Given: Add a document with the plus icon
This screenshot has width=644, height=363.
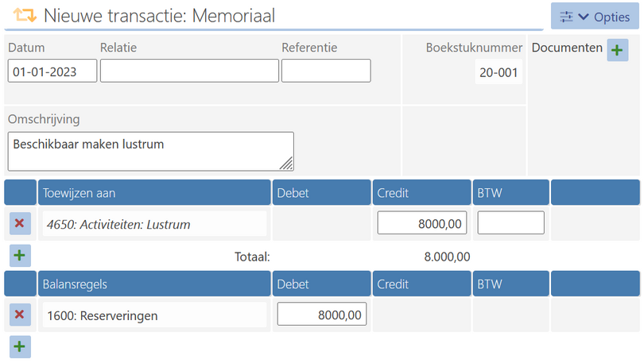Looking at the screenshot, I should point(617,50).
